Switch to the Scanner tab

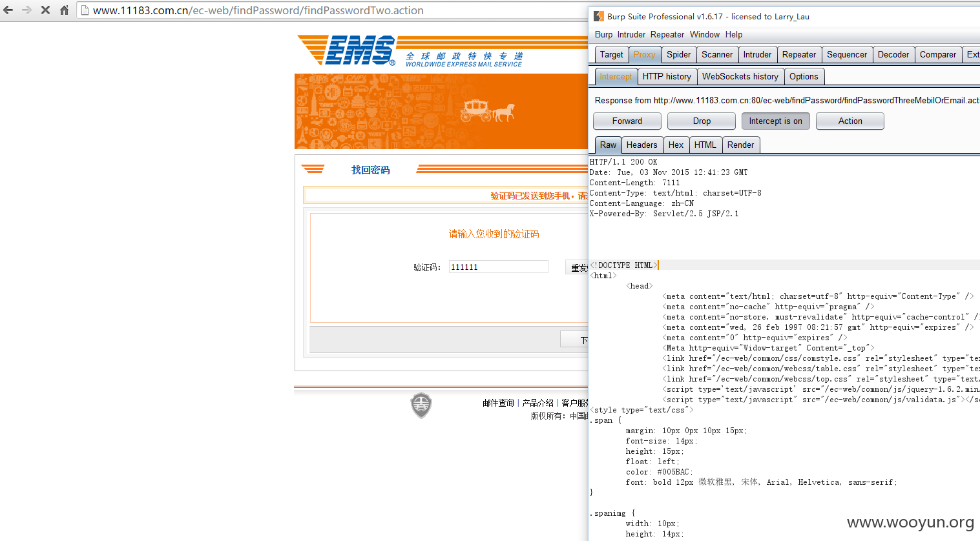coord(717,55)
